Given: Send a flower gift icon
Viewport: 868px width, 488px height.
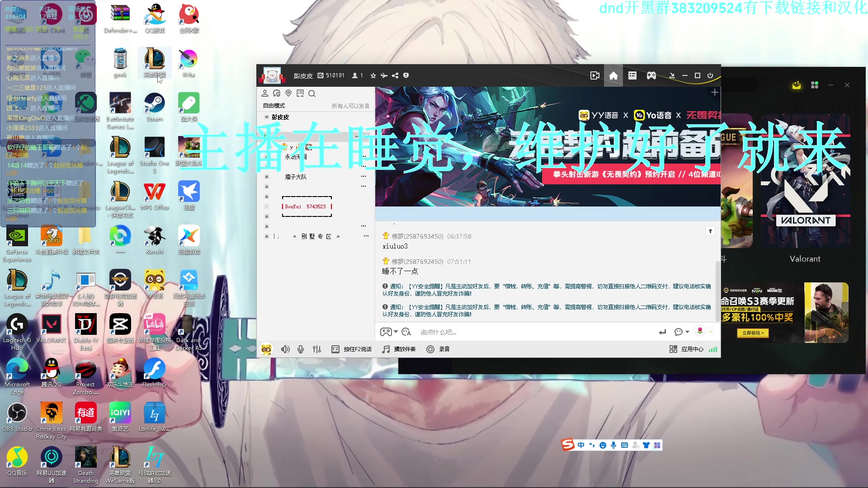Looking at the screenshot, I should coord(700,331).
